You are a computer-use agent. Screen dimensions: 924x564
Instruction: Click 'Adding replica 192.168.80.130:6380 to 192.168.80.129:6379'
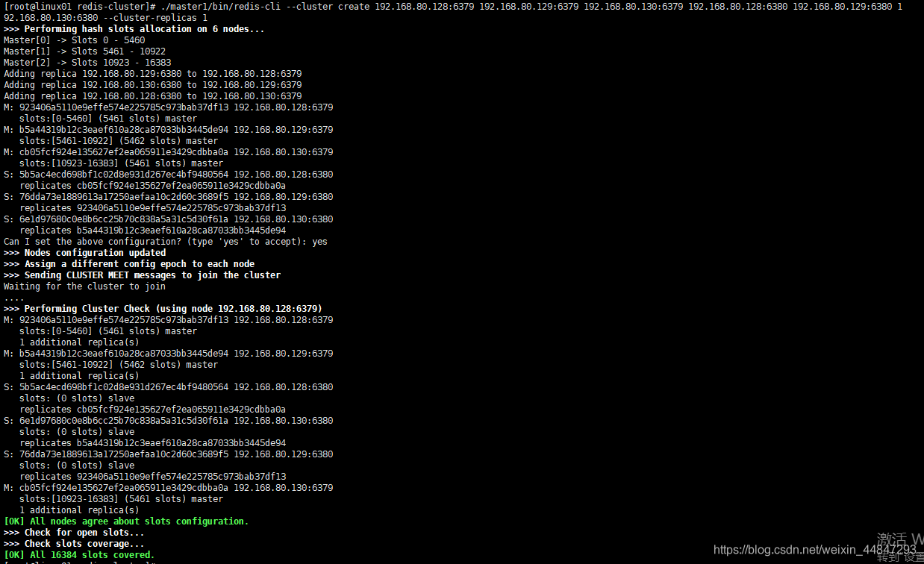153,84
